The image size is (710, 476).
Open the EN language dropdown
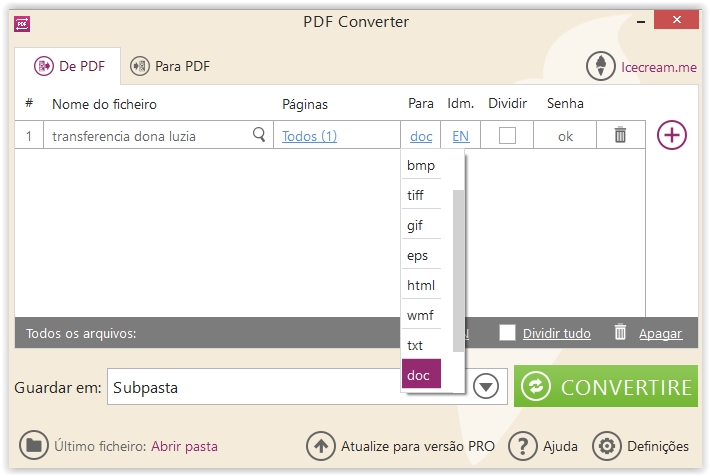coord(461,136)
